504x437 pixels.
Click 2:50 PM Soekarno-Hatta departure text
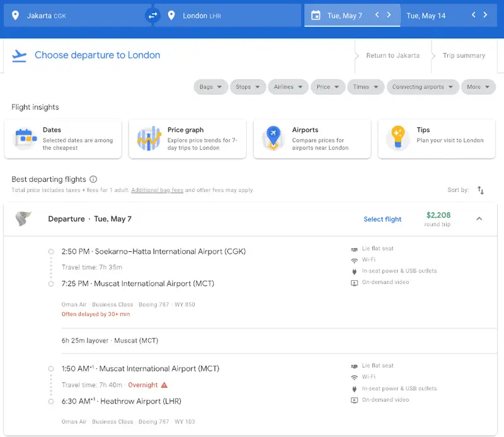pyautogui.click(x=154, y=251)
